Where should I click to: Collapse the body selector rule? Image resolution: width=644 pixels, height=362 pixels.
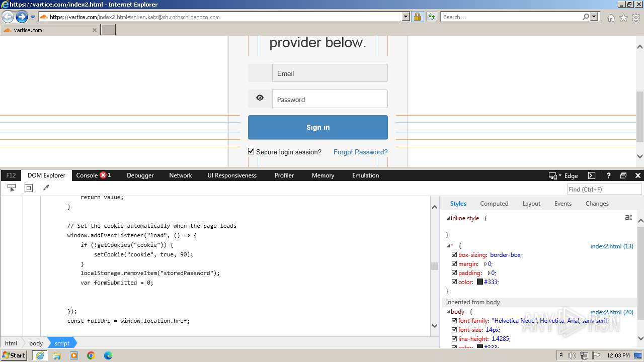tap(448, 312)
